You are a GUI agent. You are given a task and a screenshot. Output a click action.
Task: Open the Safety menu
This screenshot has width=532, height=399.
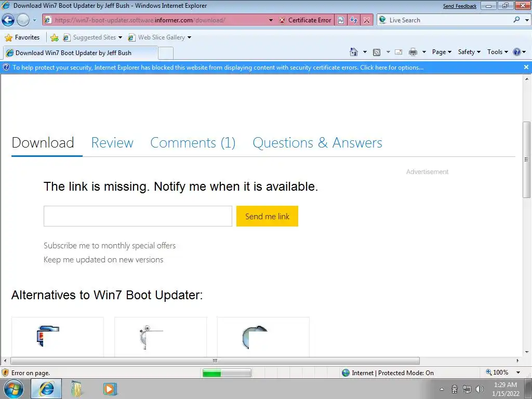click(469, 52)
